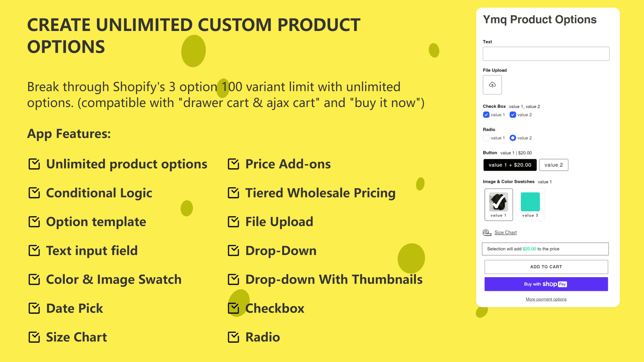Viewport: 644px width, 362px height.
Task: Open More payment options
Action: click(x=546, y=299)
